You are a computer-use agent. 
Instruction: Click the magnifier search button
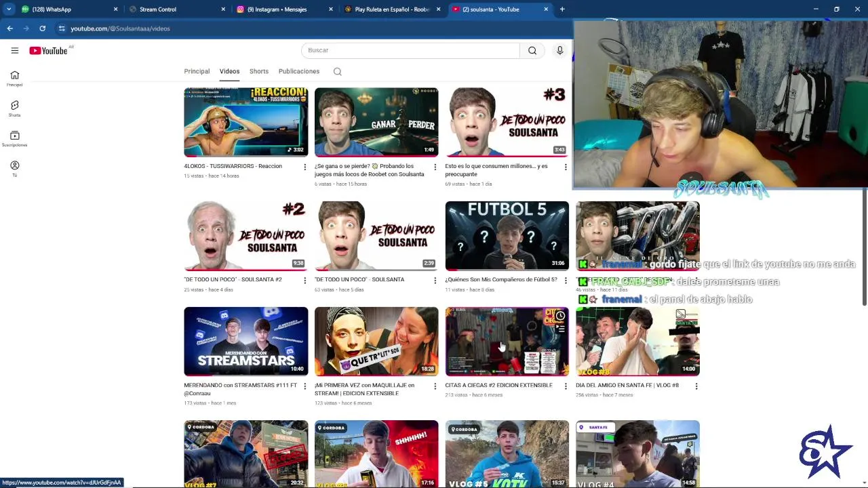[x=532, y=50]
